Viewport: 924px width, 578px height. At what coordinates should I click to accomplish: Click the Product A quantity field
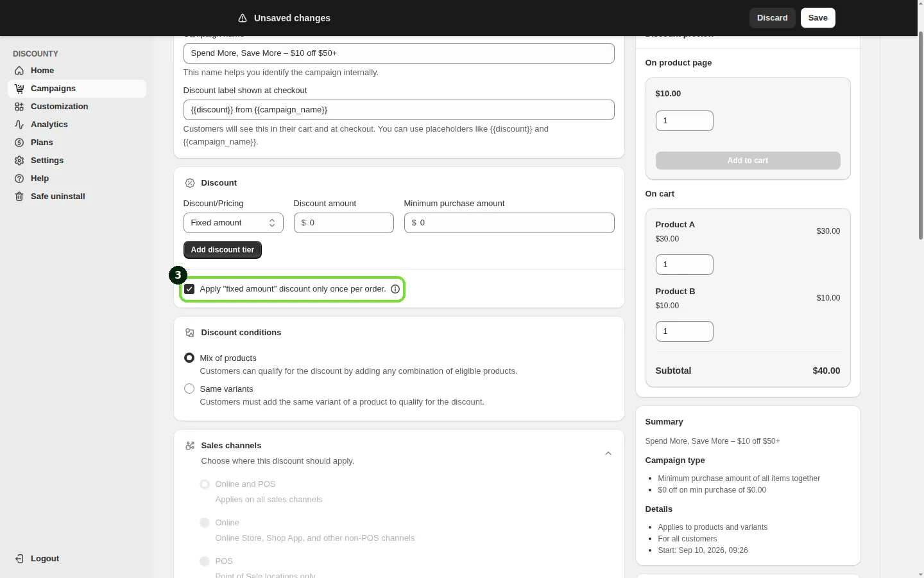click(685, 265)
